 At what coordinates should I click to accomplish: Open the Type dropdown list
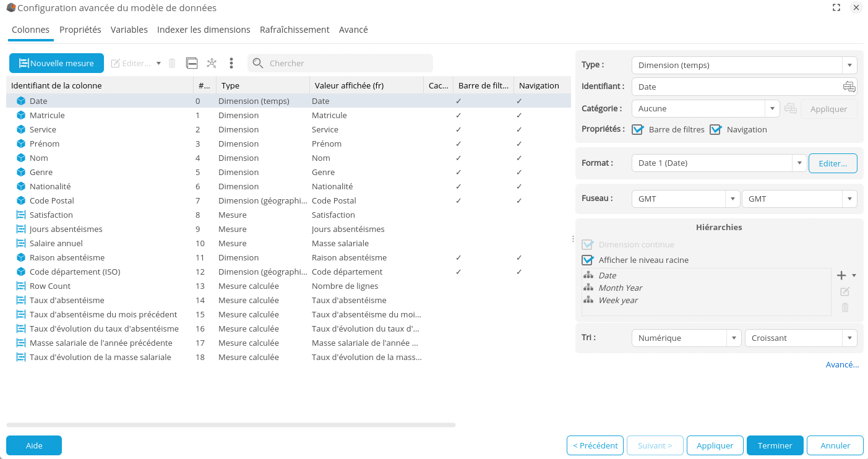[x=849, y=65]
